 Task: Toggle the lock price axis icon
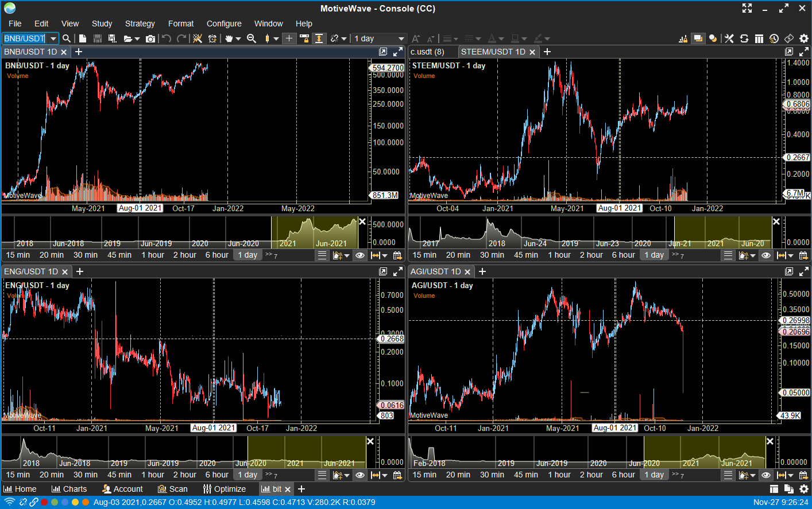(x=304, y=38)
